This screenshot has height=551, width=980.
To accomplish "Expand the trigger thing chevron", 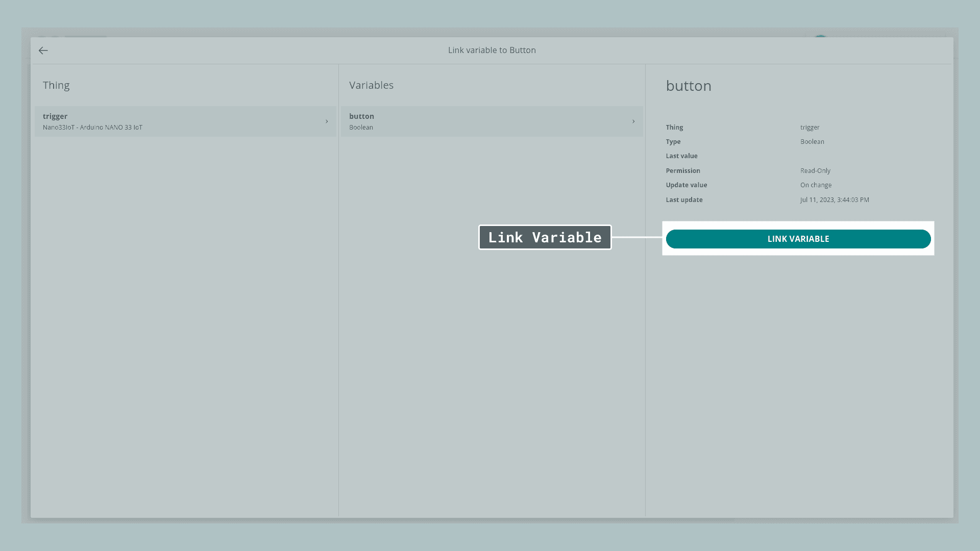I will tap(327, 121).
